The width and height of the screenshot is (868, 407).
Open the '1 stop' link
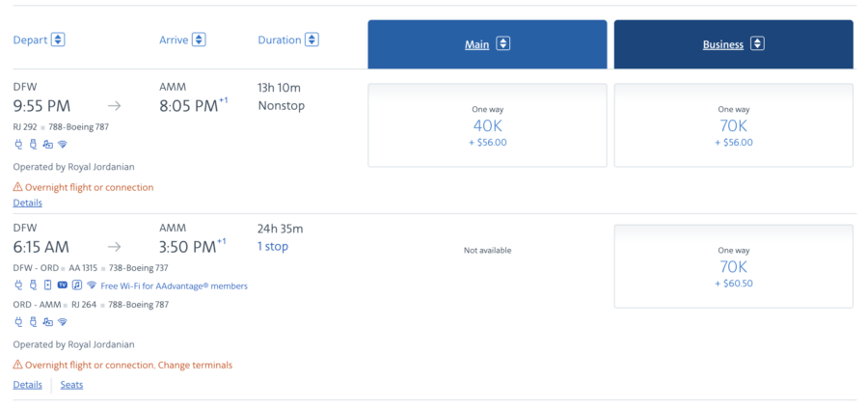273,246
